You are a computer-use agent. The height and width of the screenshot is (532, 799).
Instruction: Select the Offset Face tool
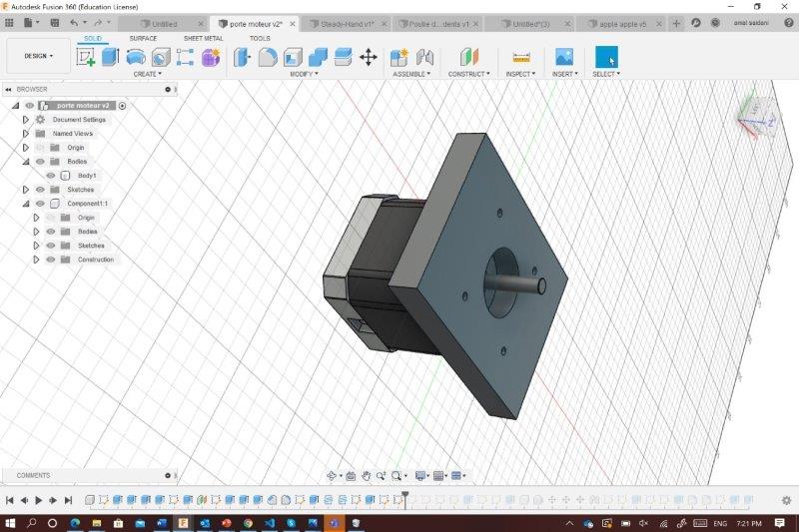tap(343, 57)
